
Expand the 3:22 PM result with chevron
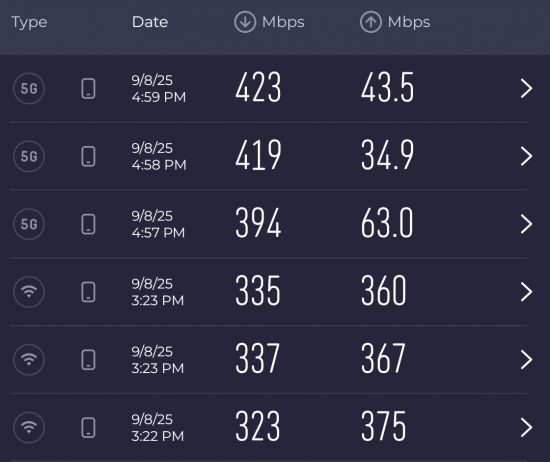[526, 427]
